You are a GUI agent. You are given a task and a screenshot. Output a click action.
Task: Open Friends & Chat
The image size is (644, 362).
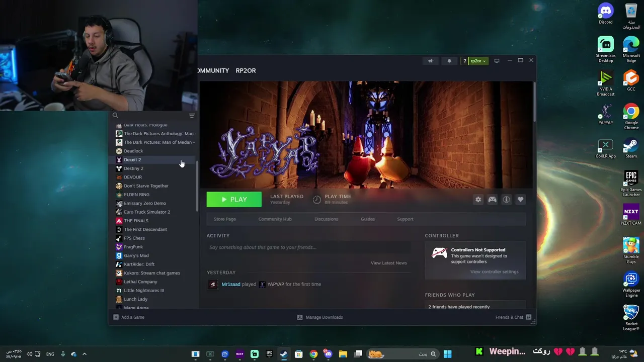513,317
